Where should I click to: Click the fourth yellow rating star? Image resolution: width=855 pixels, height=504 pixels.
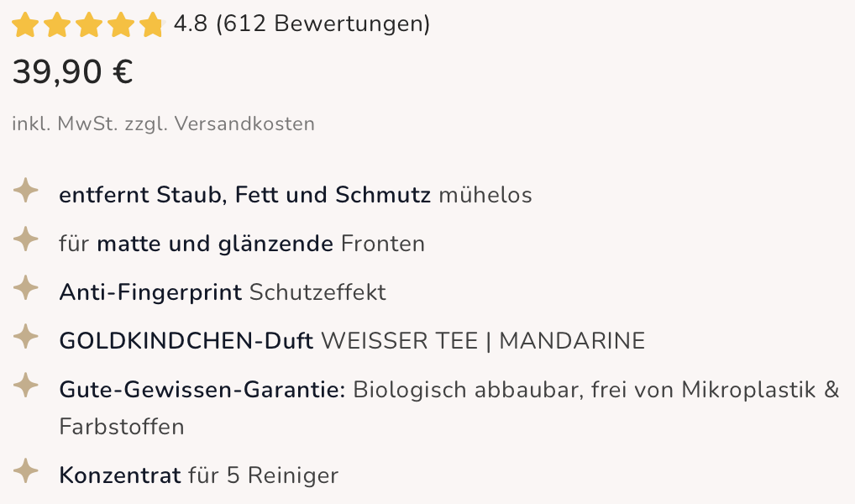click(x=121, y=25)
